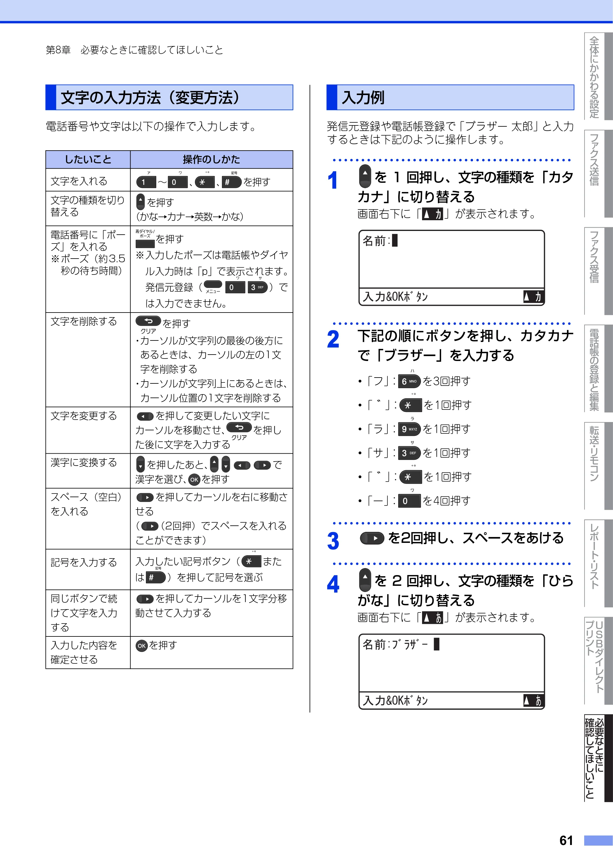This screenshot has width=613, height=868.
Task: Click asterisk key icon directly below 6 MNO row
Action: [410, 405]
